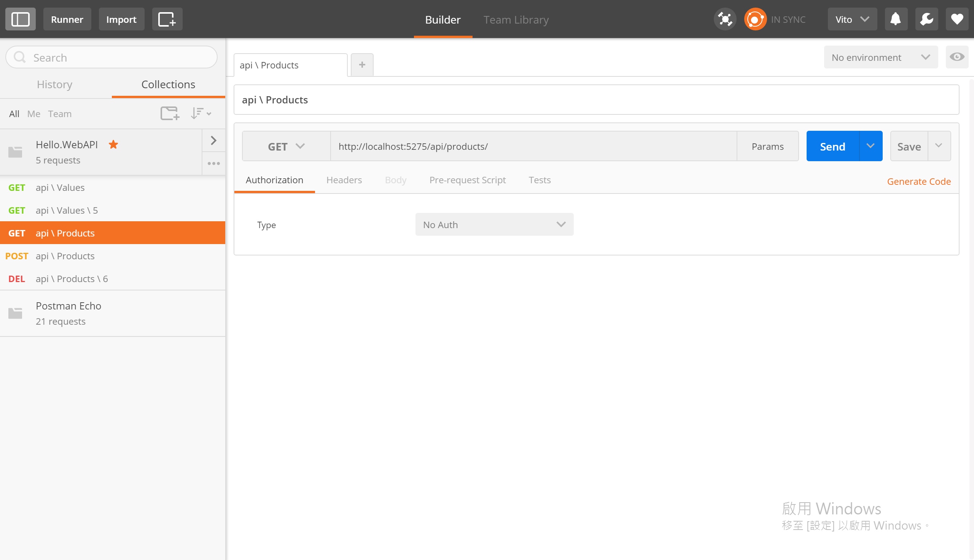
Task: Switch to the Builder tab
Action: (x=442, y=20)
